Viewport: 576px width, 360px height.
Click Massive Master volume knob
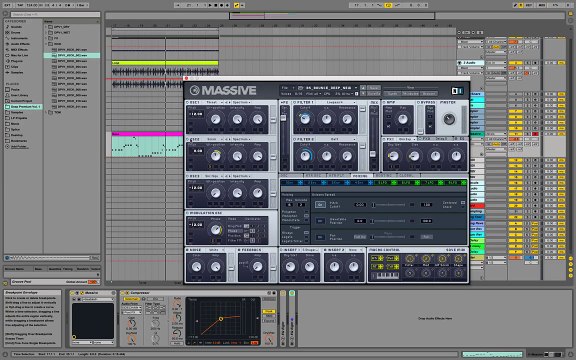coord(449,119)
